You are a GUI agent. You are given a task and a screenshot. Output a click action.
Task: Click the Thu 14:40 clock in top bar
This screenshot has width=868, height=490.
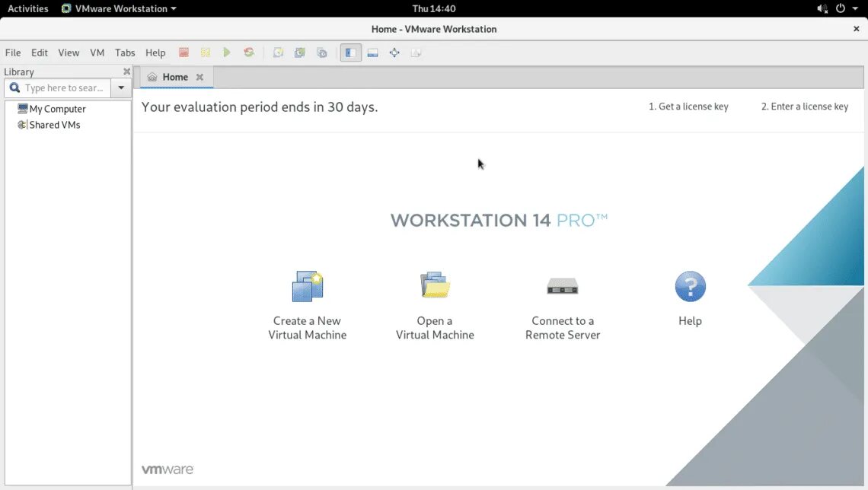434,8
